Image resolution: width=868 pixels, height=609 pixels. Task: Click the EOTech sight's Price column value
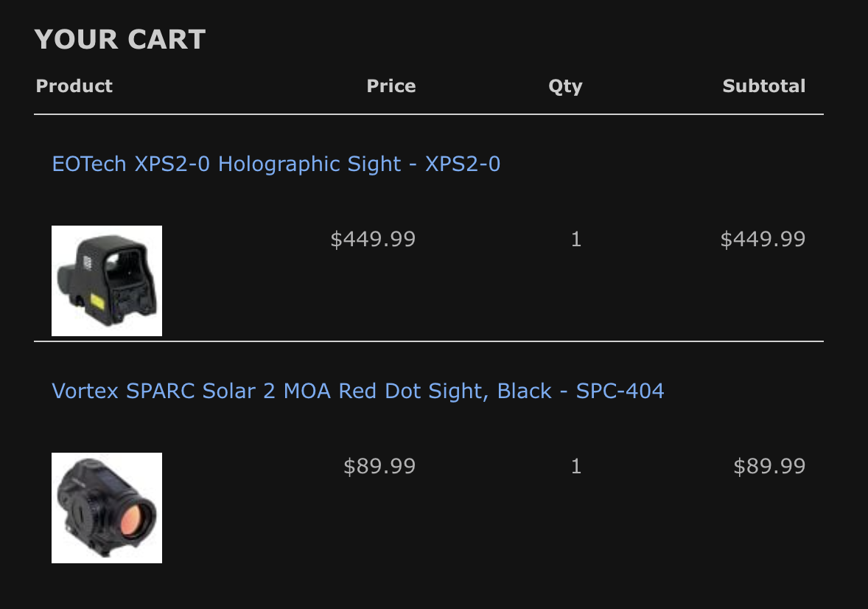(373, 239)
